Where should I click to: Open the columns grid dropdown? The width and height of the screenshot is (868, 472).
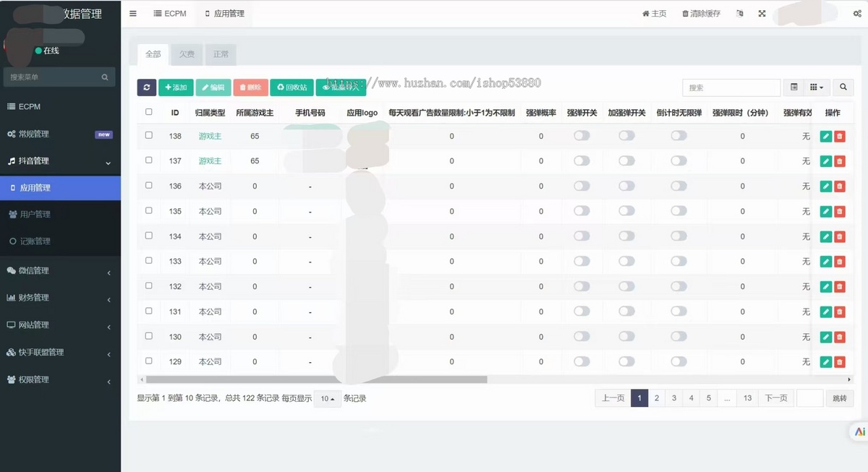[x=816, y=87]
